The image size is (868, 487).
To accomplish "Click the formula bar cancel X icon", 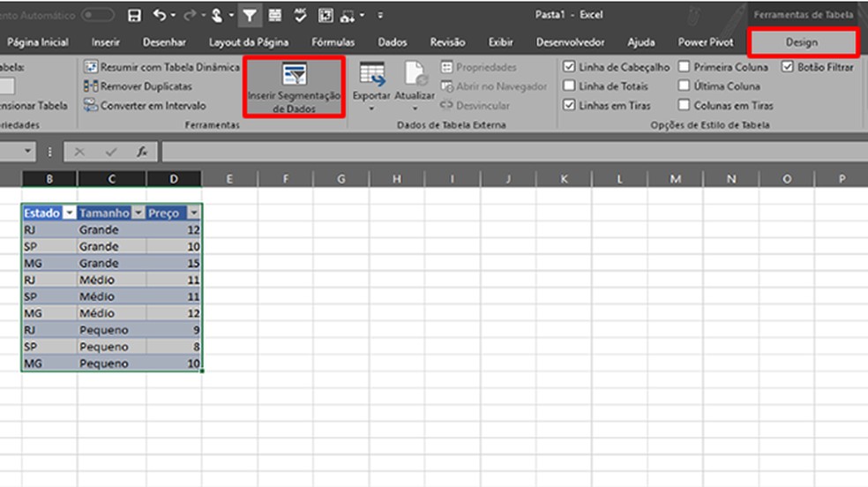I will (x=79, y=152).
